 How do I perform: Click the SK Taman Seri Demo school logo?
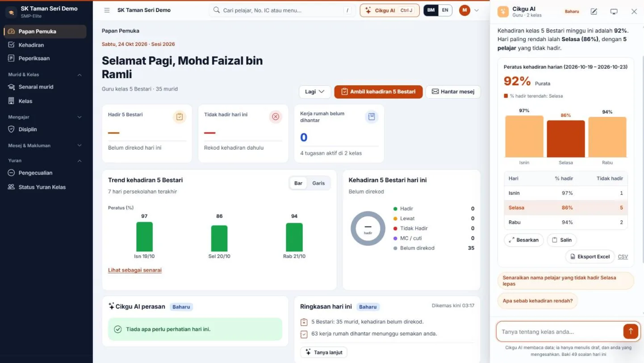coord(11,12)
